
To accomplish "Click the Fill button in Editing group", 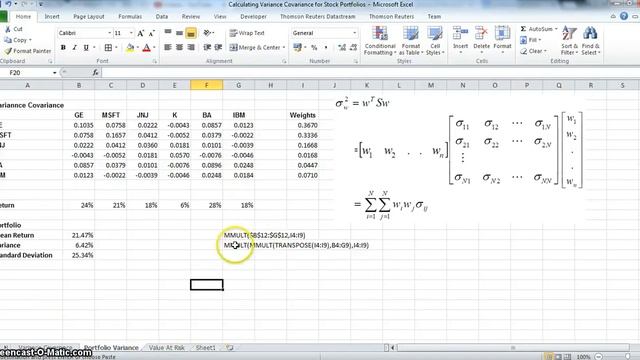I will 531,40.
